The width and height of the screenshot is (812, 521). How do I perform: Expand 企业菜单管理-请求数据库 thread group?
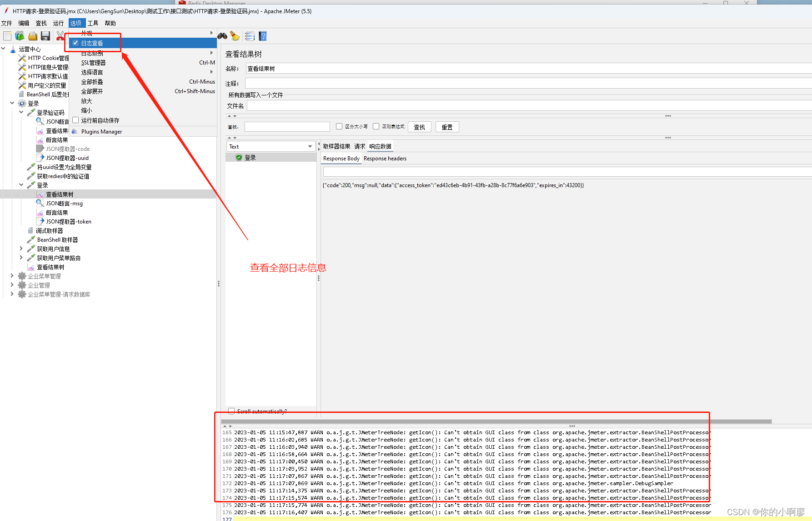point(12,294)
